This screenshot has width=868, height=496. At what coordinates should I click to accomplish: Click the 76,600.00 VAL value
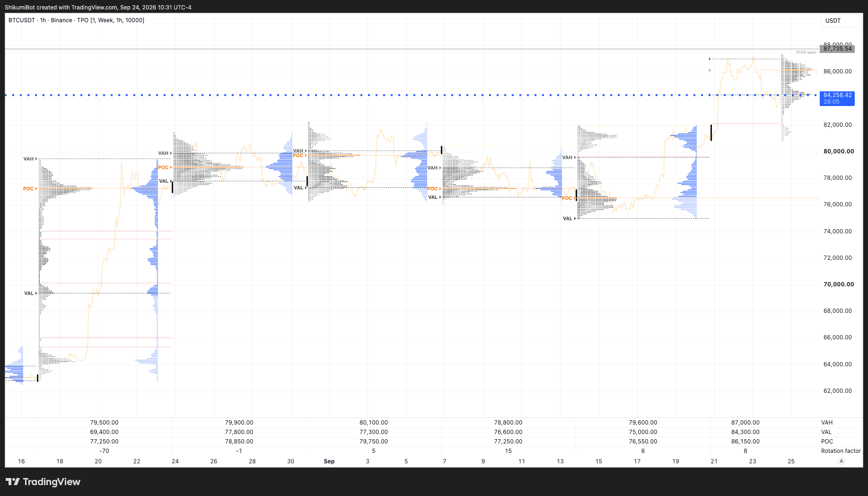coord(509,432)
